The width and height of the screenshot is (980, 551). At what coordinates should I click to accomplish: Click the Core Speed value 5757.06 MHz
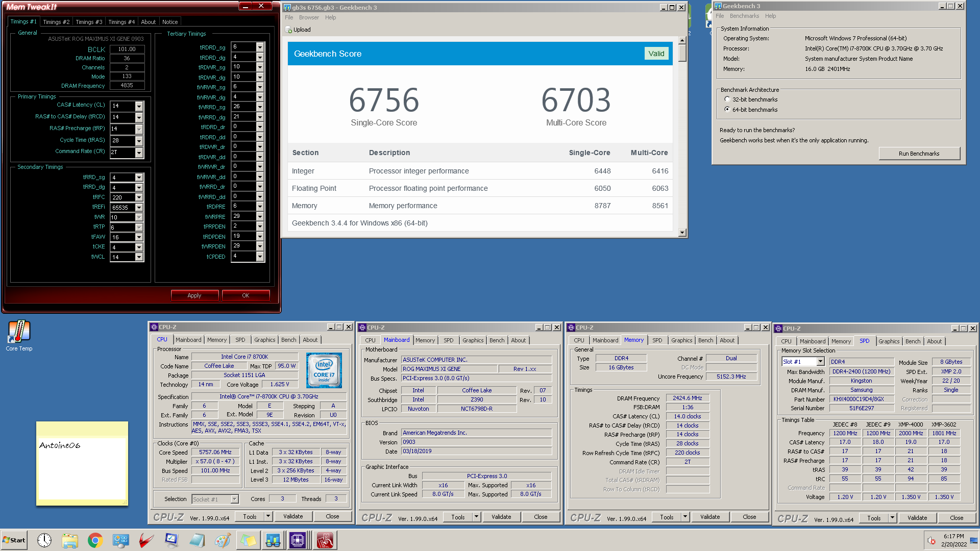pyautogui.click(x=215, y=453)
